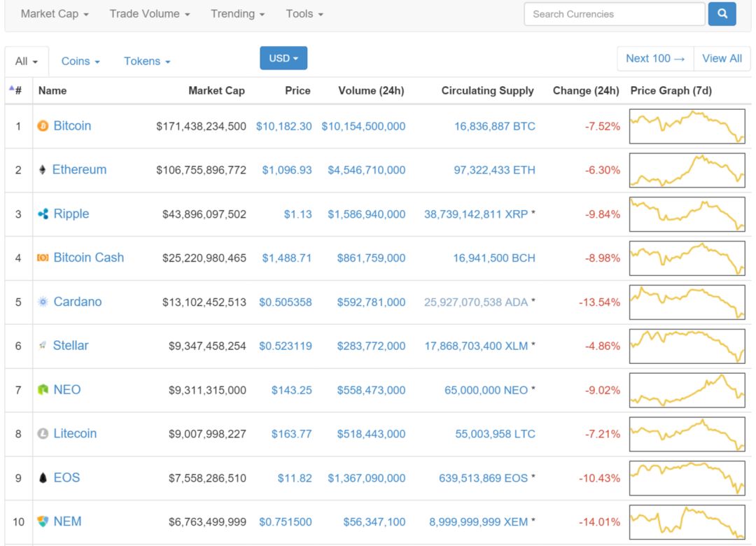Image resolution: width=756 pixels, height=546 pixels.
Task: Open the EOS name link
Action: 66,477
